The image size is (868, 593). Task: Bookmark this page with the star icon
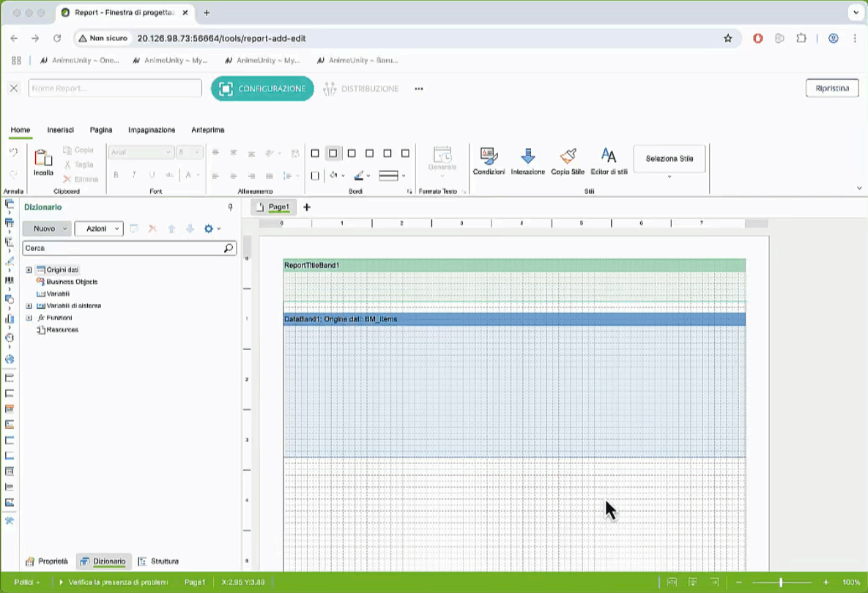(x=728, y=38)
